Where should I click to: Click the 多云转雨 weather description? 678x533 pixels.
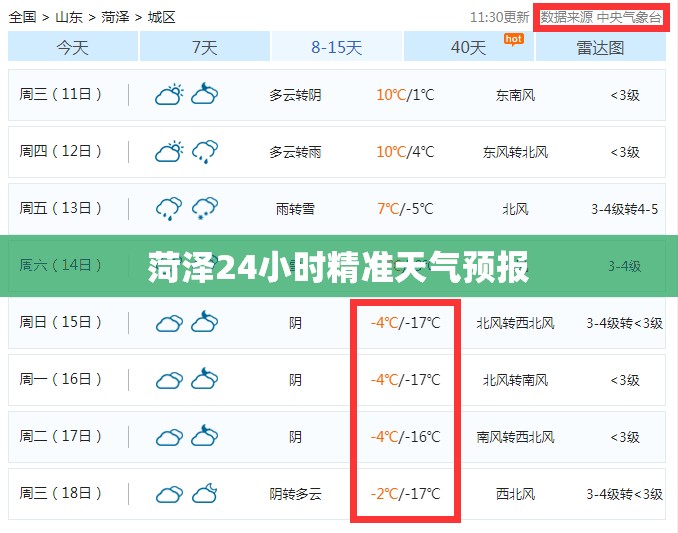point(295,152)
